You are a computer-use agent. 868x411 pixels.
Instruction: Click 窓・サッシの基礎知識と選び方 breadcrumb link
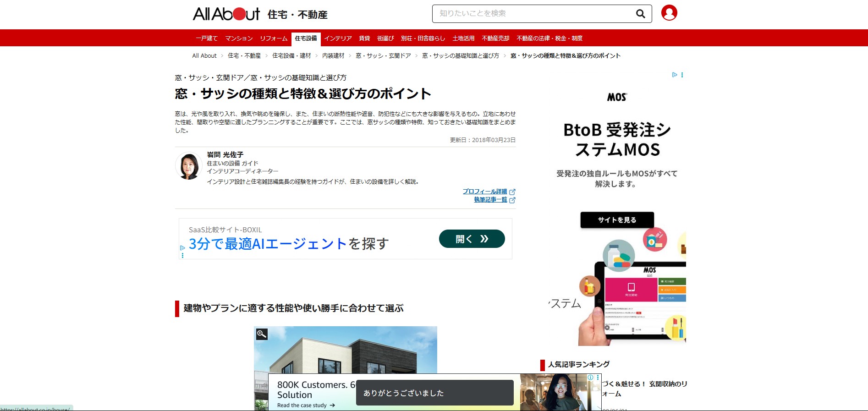[x=461, y=56]
